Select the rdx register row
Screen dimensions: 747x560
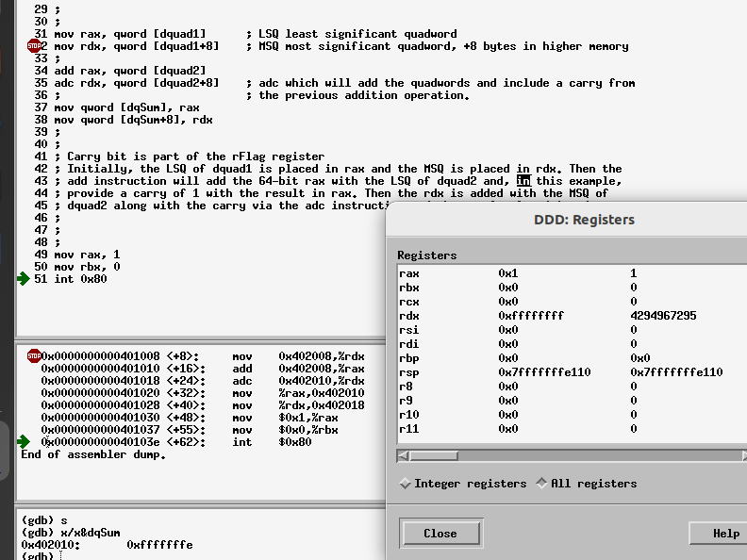tap(572, 316)
